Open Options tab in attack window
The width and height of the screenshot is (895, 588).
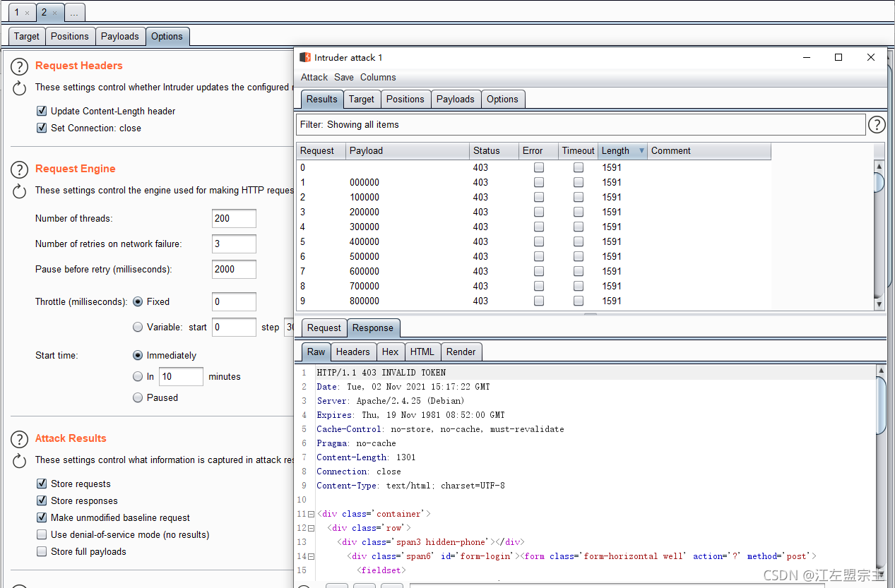(502, 100)
